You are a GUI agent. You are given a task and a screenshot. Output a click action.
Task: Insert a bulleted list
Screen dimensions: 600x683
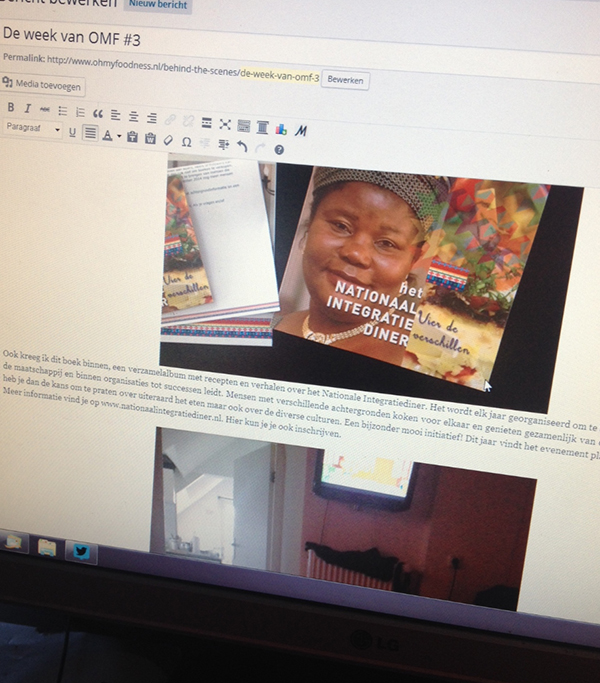(x=63, y=111)
